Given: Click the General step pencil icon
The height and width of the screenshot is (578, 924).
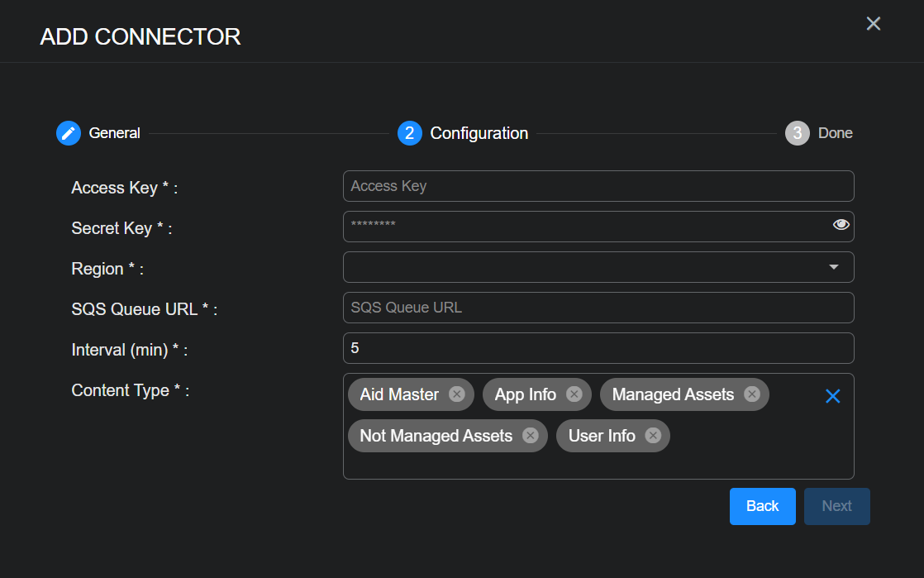Looking at the screenshot, I should 69,133.
